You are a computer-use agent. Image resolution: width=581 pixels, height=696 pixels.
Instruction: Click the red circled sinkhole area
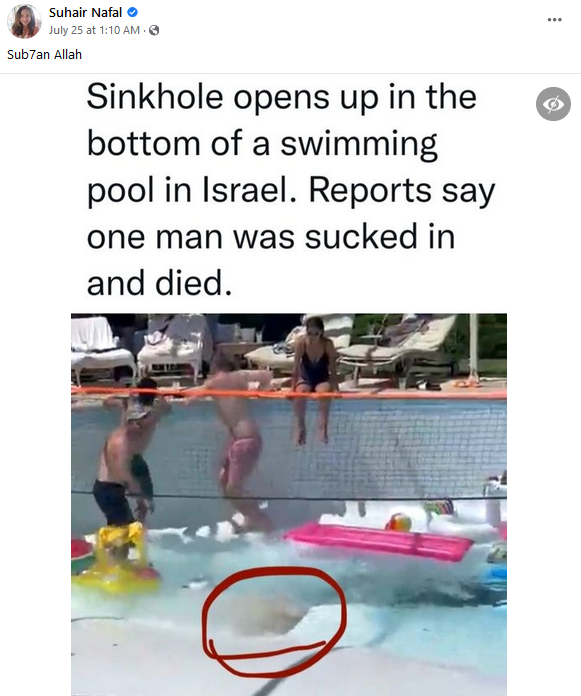pos(274,621)
